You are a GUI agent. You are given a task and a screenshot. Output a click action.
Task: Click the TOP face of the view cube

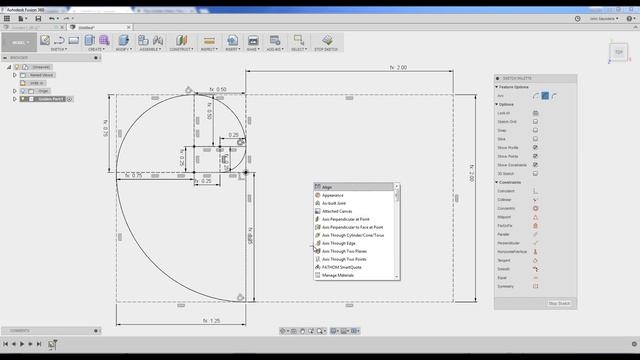tap(619, 52)
